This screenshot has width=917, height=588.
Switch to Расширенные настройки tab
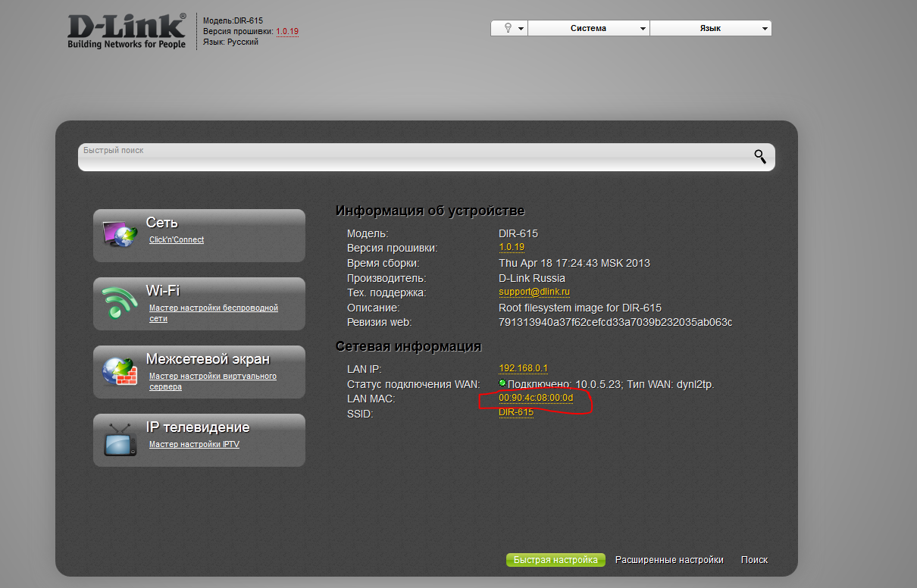[669, 560]
